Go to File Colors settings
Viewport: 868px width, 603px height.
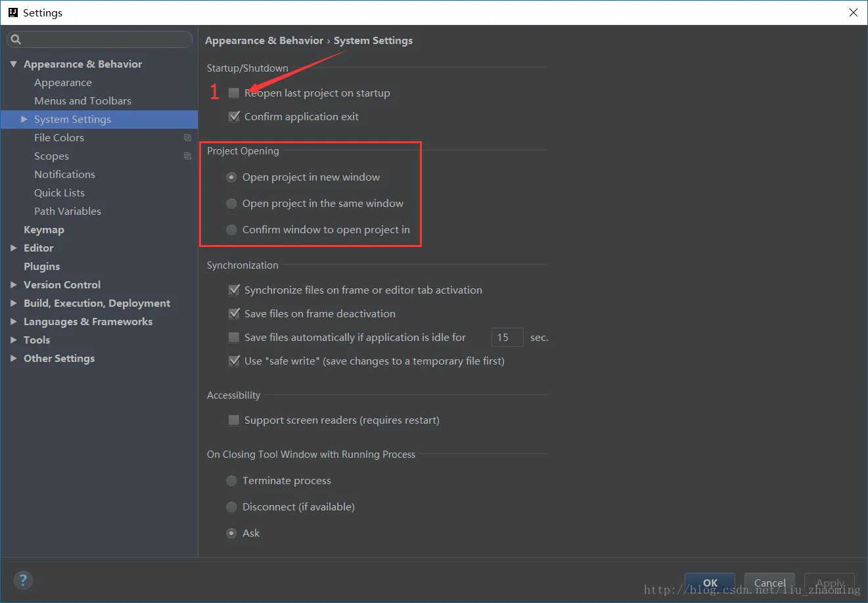59,138
